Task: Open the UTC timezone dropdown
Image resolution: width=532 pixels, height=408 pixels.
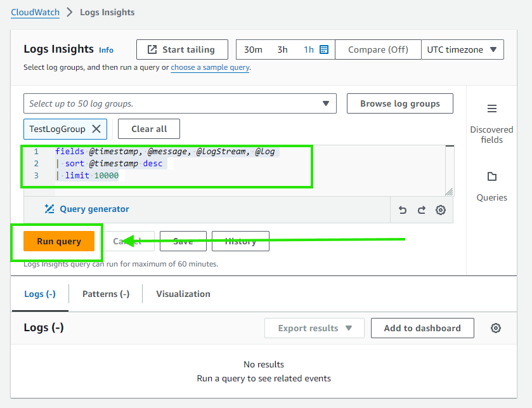Action: coord(462,49)
